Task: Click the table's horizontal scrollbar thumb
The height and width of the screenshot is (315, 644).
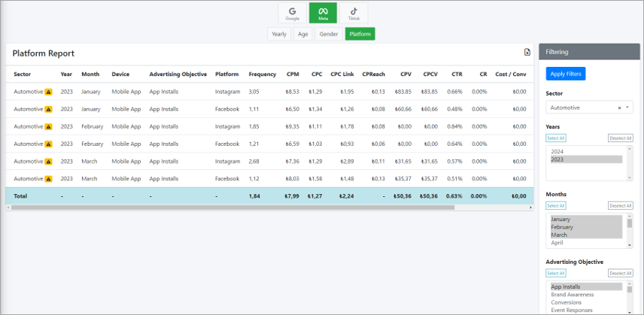Action: click(x=233, y=207)
